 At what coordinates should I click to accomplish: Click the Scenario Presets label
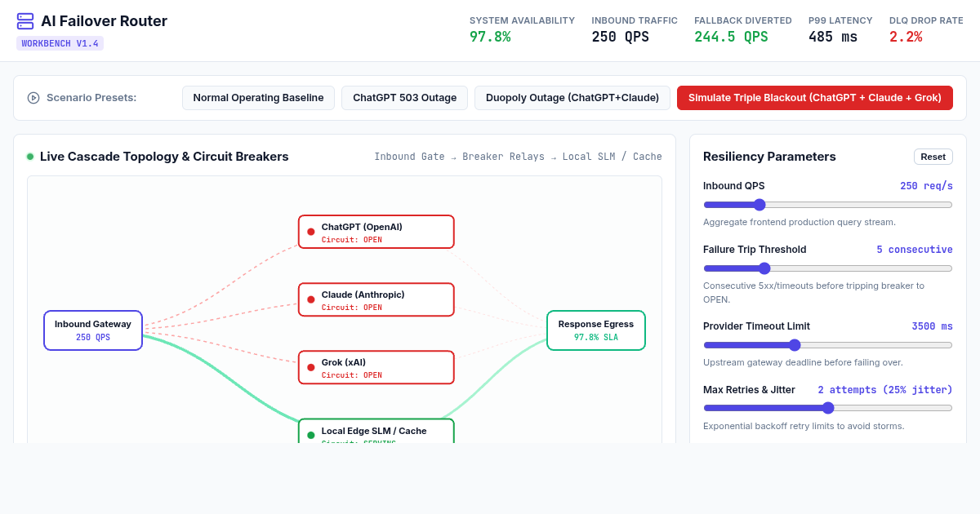click(91, 98)
